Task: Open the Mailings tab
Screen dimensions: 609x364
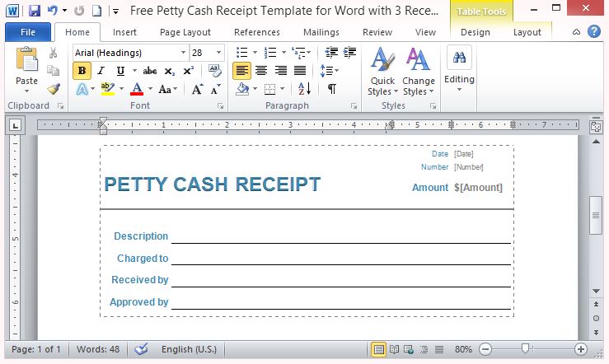Action: coord(321,32)
